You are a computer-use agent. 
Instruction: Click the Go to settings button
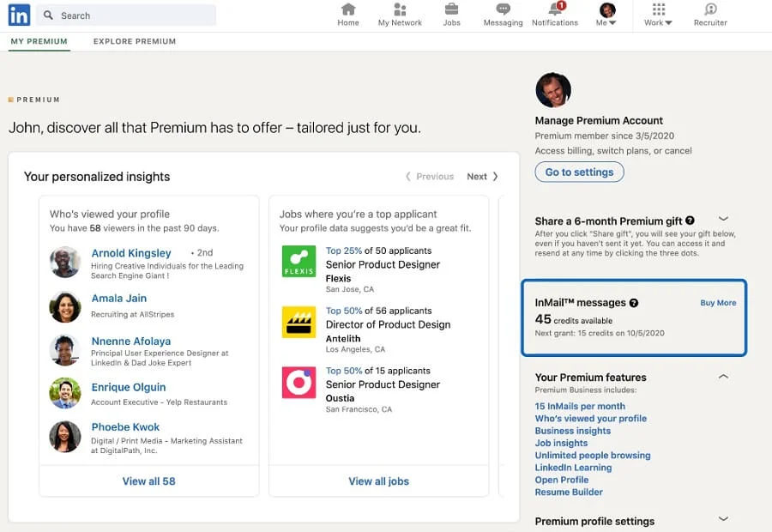pyautogui.click(x=580, y=172)
